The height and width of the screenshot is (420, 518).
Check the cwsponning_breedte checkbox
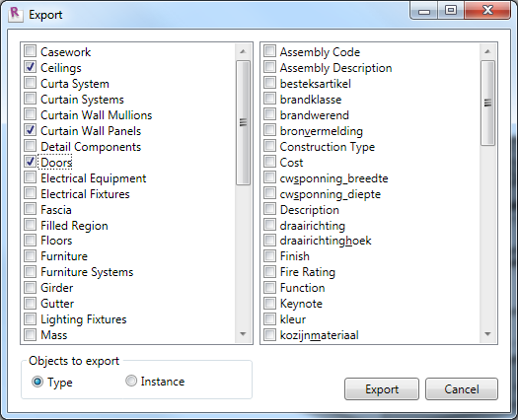click(x=269, y=177)
